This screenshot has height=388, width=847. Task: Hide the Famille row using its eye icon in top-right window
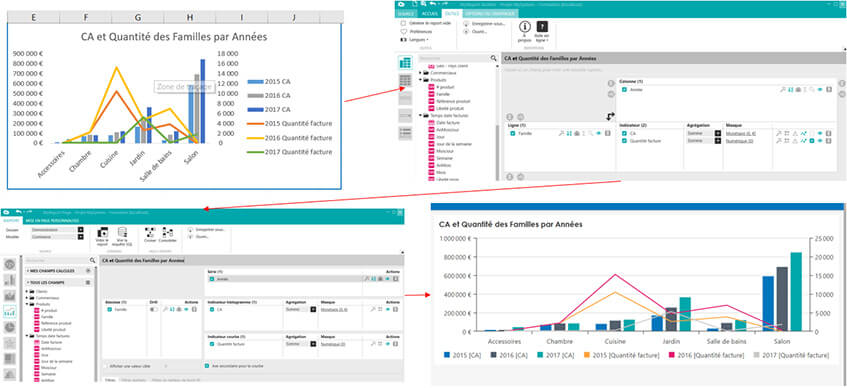[x=599, y=133]
